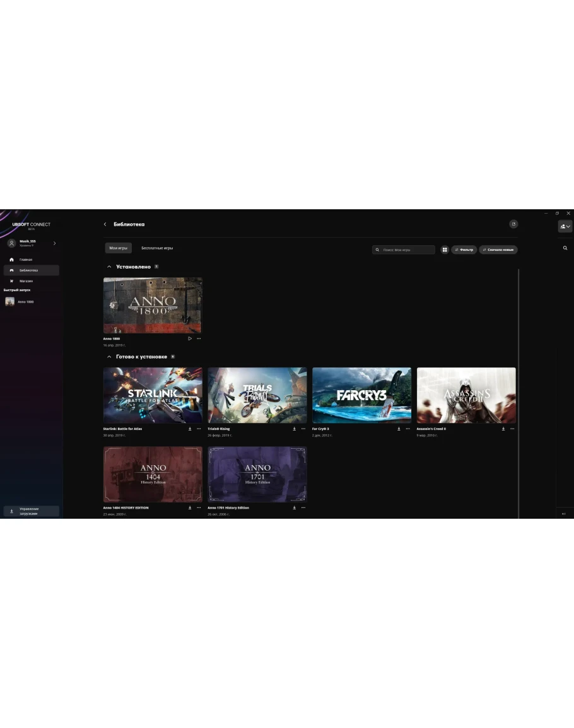This screenshot has width=574, height=728.
Task: Click the Assassin's Creed II title text
Action: pyautogui.click(x=431, y=429)
